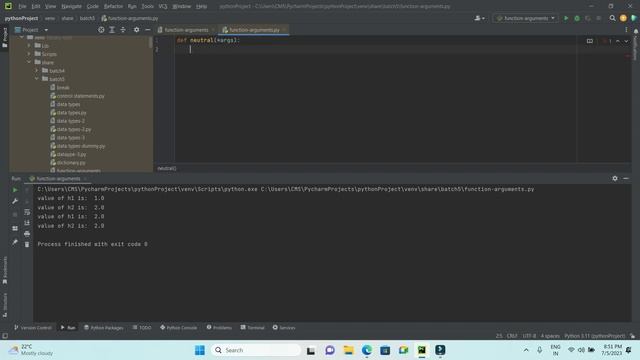Click Project tree vertical scrollbar
640x360 pixels.
click(151, 42)
